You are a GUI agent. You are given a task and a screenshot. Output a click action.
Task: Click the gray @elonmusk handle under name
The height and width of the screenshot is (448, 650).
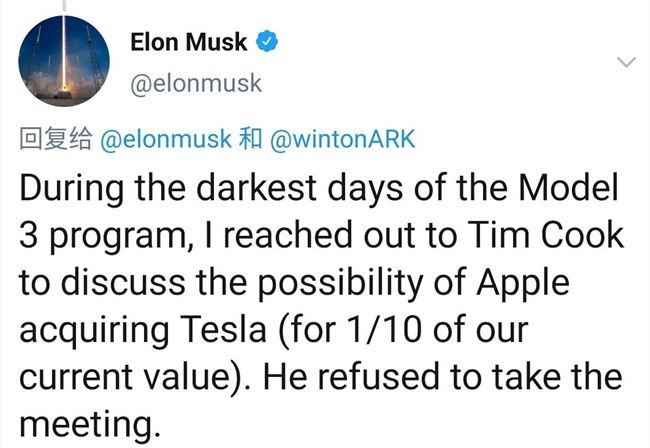coord(196,83)
